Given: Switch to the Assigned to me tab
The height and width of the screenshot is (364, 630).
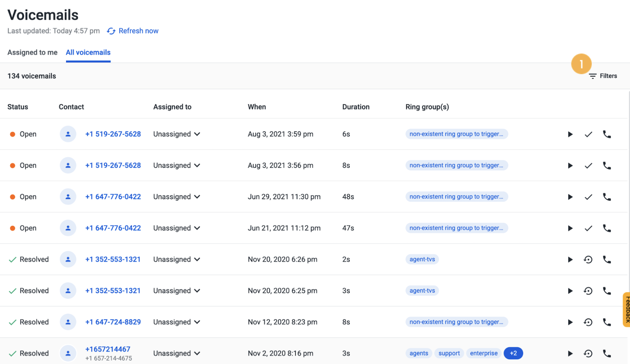Looking at the screenshot, I should pos(33,52).
